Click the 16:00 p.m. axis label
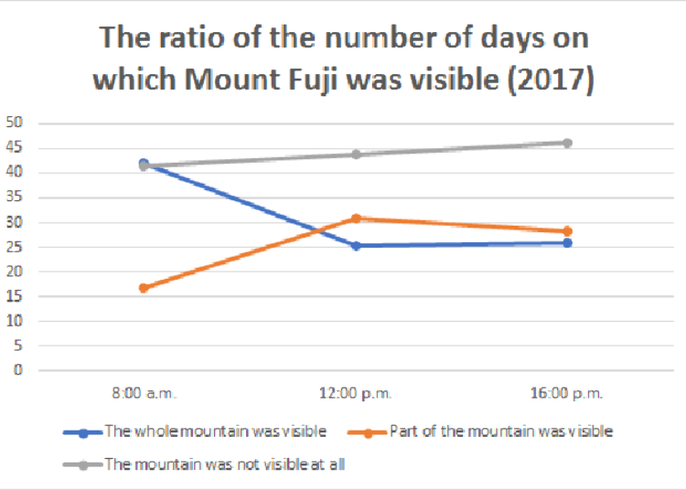 point(568,392)
